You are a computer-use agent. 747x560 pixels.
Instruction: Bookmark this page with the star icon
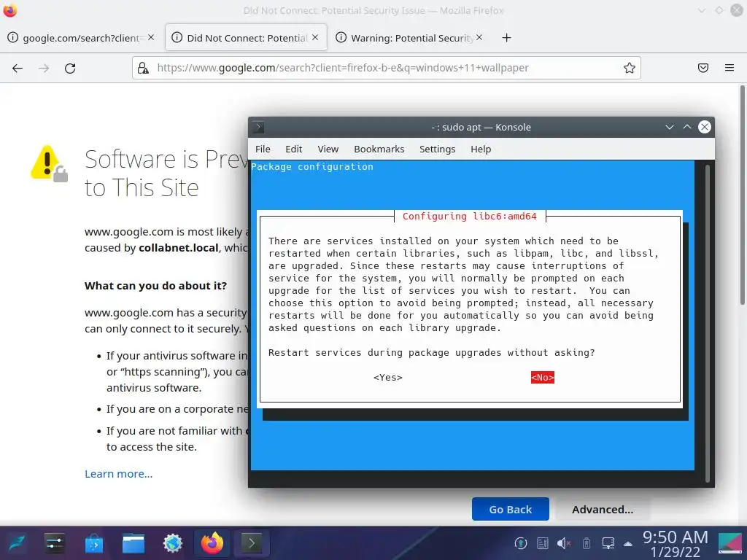click(x=630, y=68)
